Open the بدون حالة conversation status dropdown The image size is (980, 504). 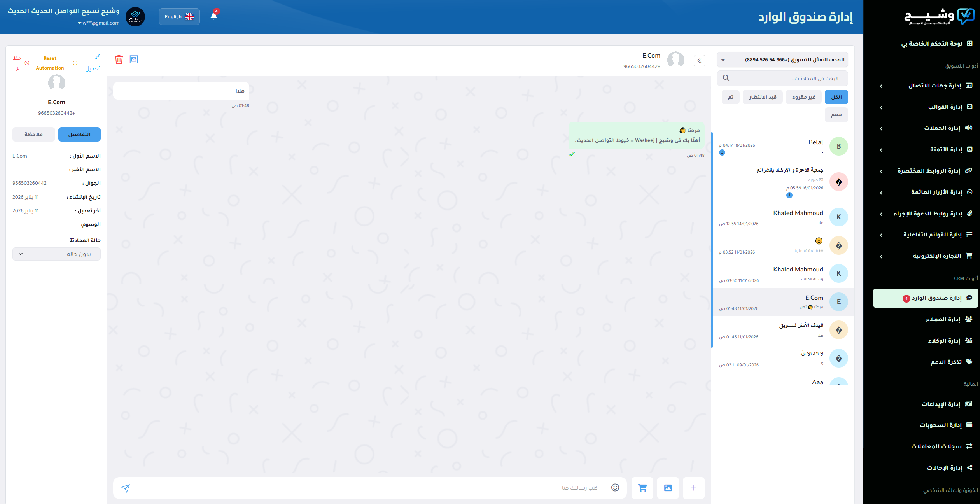(x=56, y=254)
